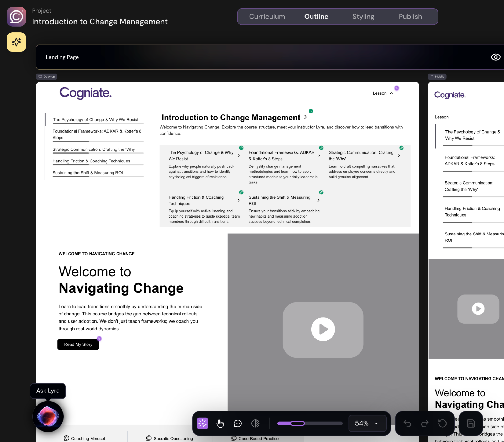Open Handling Friction & Coaching Techniques sidebar link
This screenshot has width=504, height=442.
(91, 161)
